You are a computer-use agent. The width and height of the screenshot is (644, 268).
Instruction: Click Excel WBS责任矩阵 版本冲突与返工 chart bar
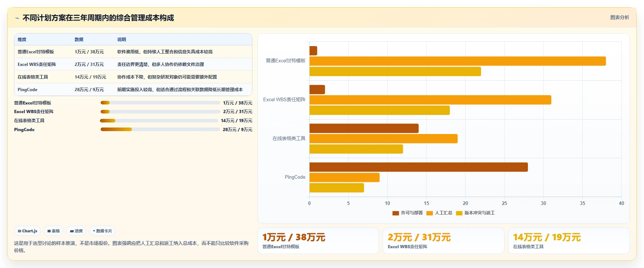pyautogui.click(x=380, y=110)
